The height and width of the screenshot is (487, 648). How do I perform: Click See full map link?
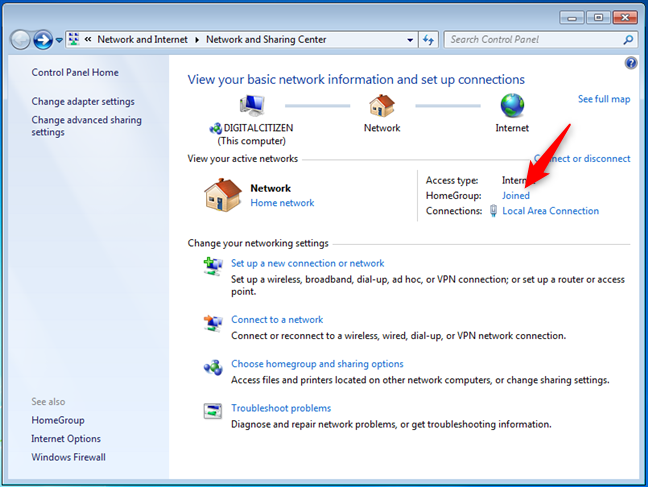(x=604, y=99)
